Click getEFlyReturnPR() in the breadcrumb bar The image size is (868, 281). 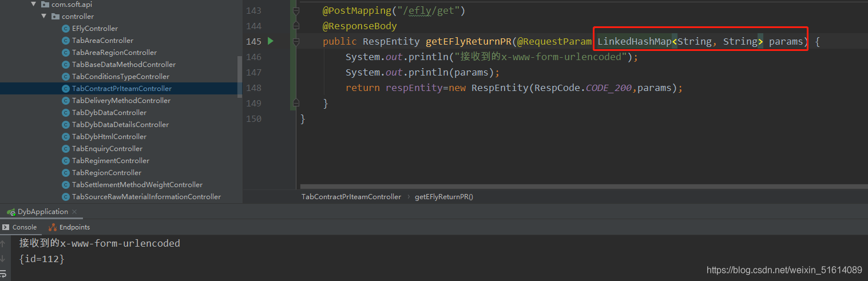pos(444,197)
